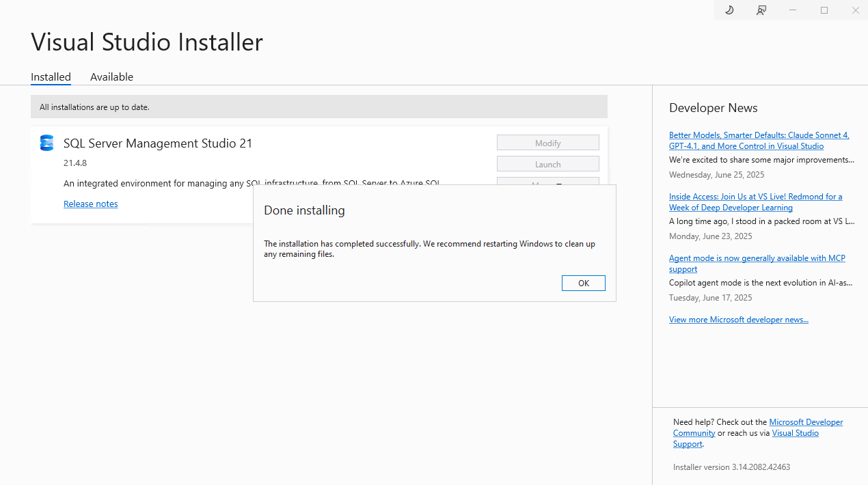This screenshot has width=868, height=485.
Task: Minimize the Visual Studio Installer window
Action: (793, 10)
